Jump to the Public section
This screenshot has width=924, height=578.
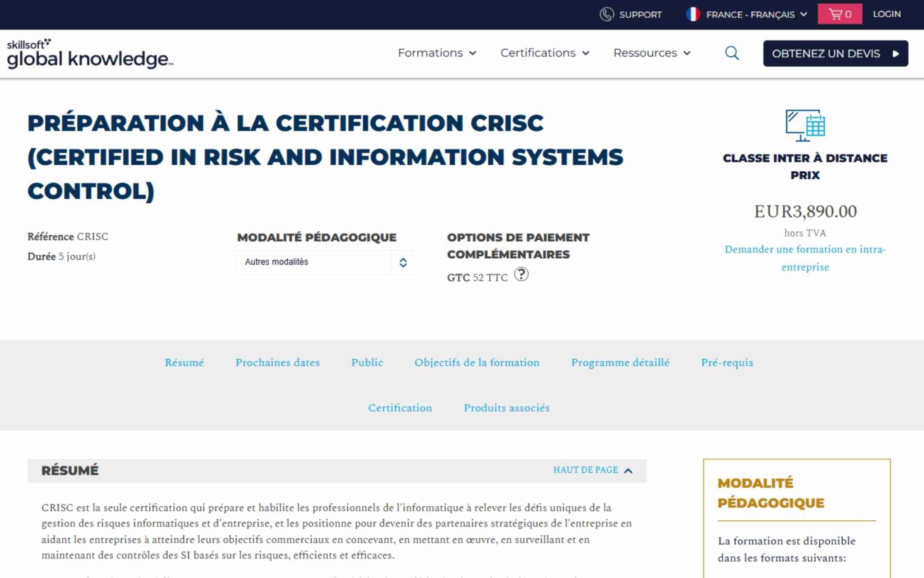[x=367, y=363]
